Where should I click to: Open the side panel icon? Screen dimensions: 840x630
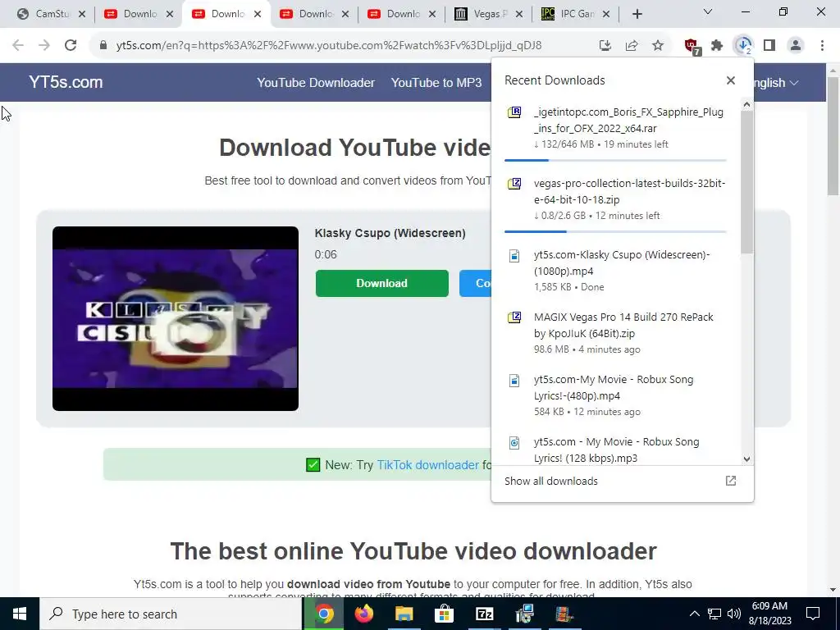pyautogui.click(x=769, y=46)
